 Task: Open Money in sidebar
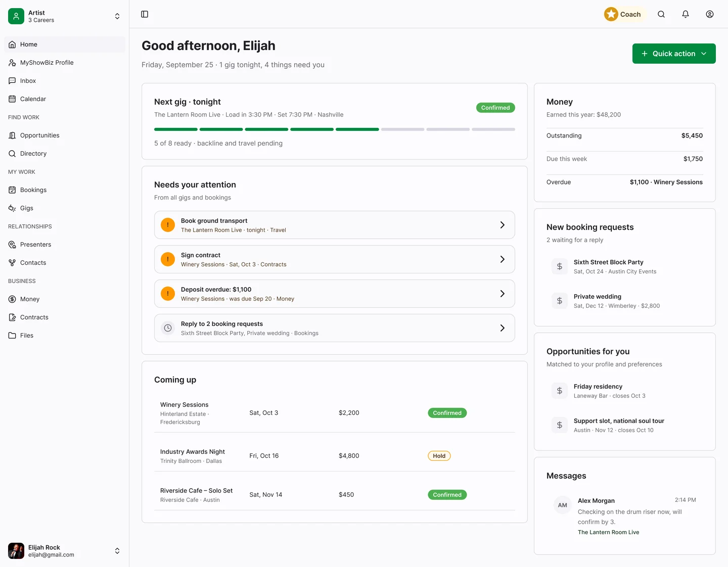[65, 299]
